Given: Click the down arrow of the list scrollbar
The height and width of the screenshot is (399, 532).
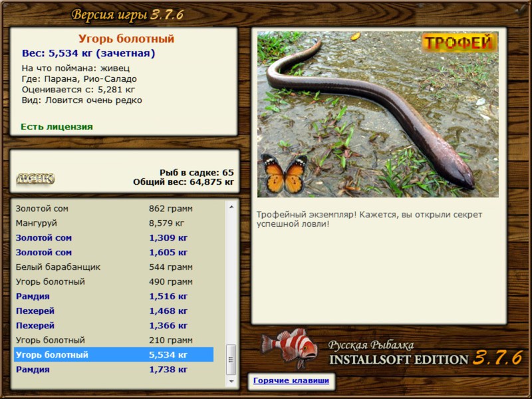Looking at the screenshot, I should click(x=231, y=381).
